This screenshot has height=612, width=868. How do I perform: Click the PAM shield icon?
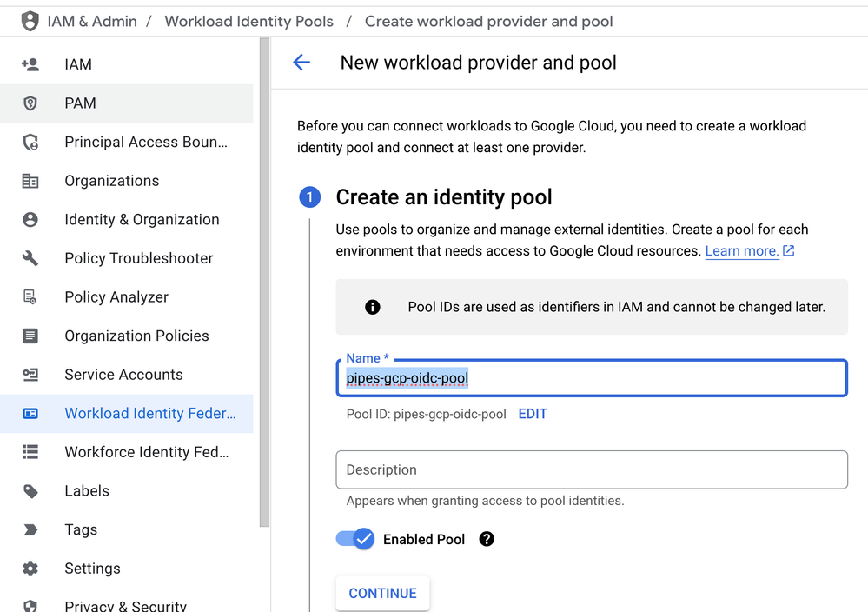pyautogui.click(x=30, y=103)
